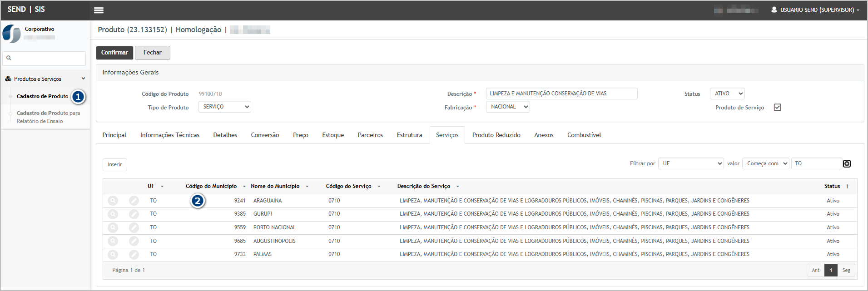The height and width of the screenshot is (291, 868).
Task: Click the Inserir button
Action: 114,165
